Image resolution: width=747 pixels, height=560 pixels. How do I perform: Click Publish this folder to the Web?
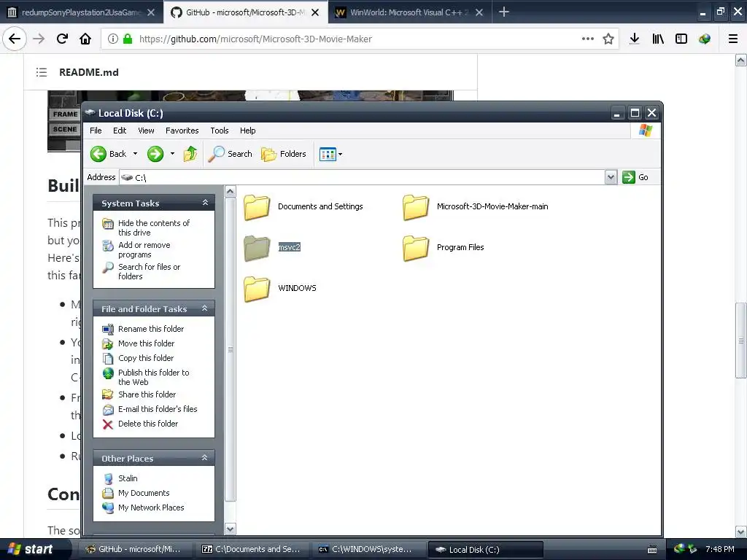coord(153,377)
